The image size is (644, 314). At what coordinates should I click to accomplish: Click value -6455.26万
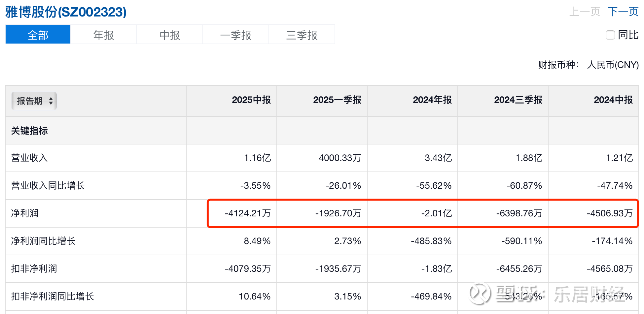519,269
